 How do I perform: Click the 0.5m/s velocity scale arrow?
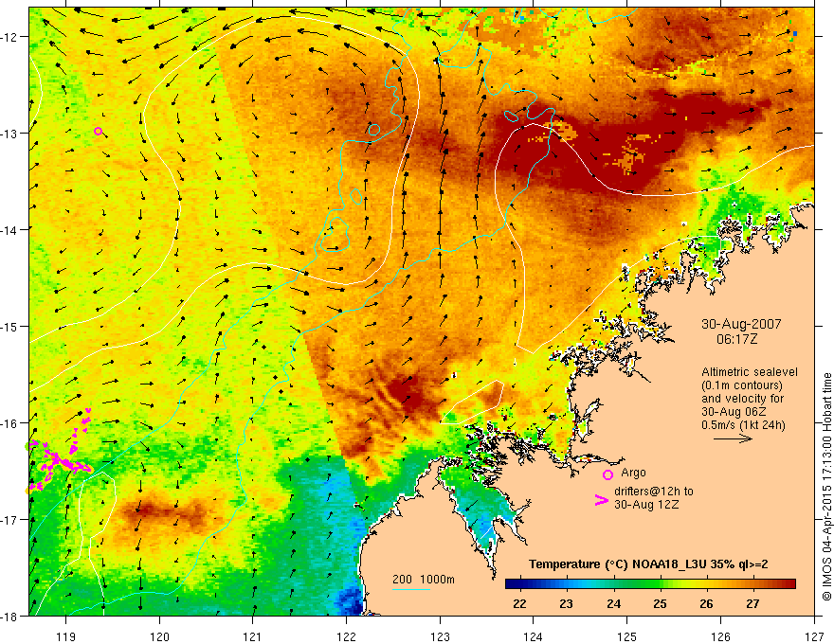[x=733, y=438]
